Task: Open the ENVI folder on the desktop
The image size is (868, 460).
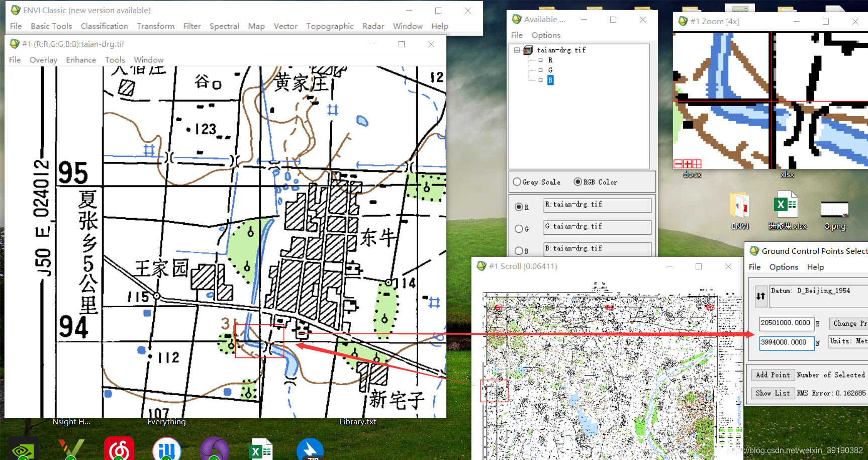Action: [x=740, y=211]
